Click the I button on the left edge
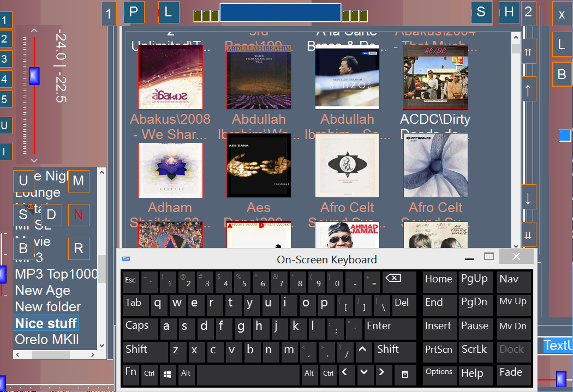Image resolution: width=573 pixels, height=392 pixels. point(5,152)
